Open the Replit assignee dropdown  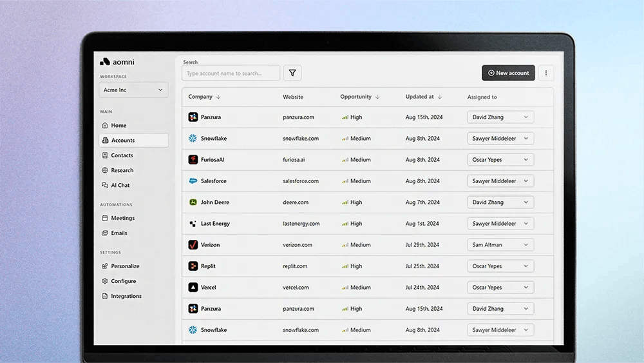500,266
